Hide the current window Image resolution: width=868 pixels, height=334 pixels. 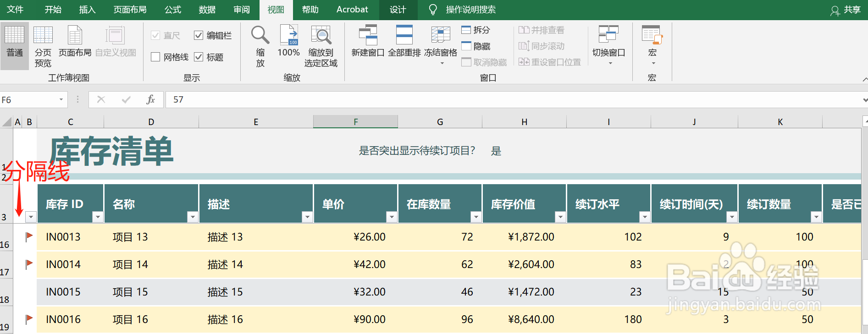[x=476, y=46]
